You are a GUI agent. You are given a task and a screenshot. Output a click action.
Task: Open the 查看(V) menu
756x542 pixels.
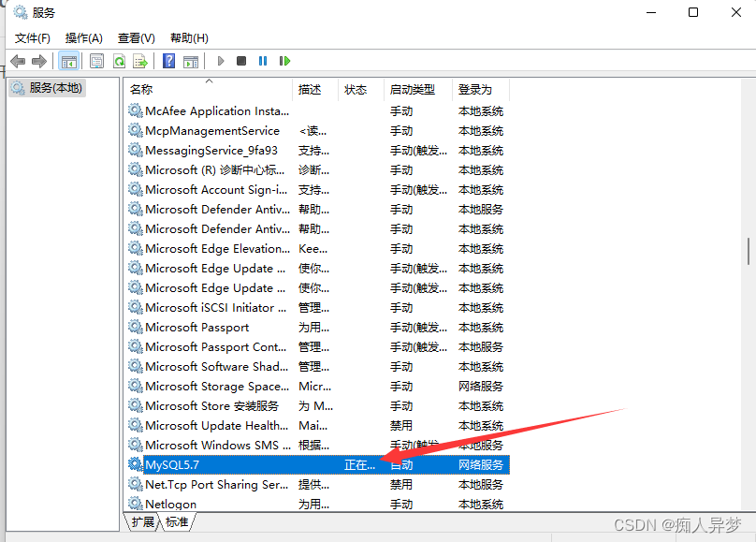[137, 38]
